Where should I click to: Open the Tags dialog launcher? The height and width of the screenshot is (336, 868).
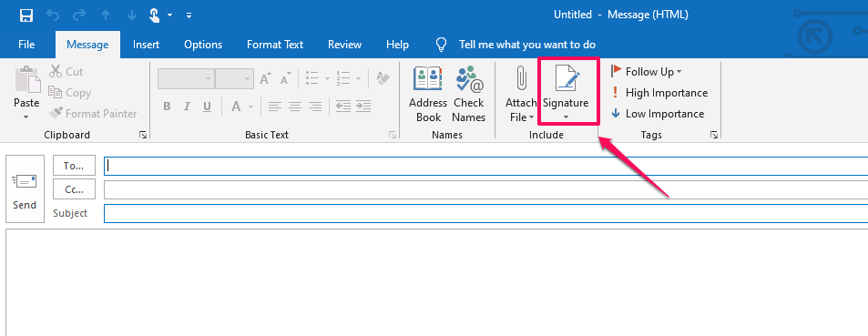(x=714, y=135)
